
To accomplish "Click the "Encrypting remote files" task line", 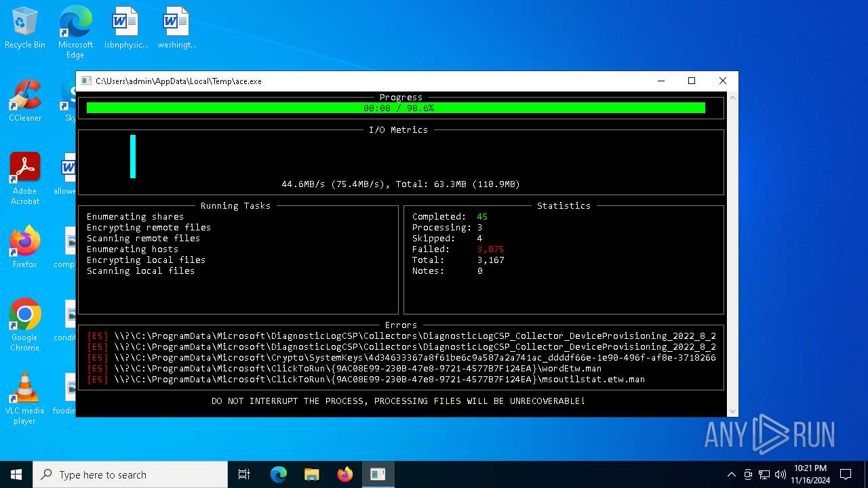I will point(149,227).
